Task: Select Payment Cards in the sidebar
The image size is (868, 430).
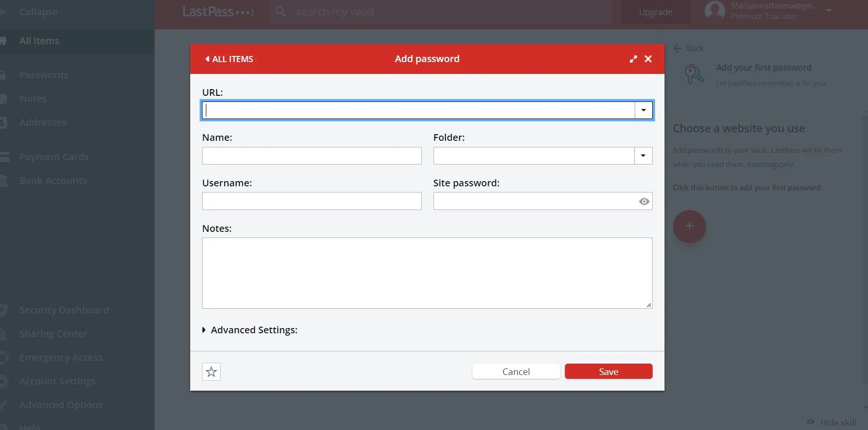Action: pos(54,156)
